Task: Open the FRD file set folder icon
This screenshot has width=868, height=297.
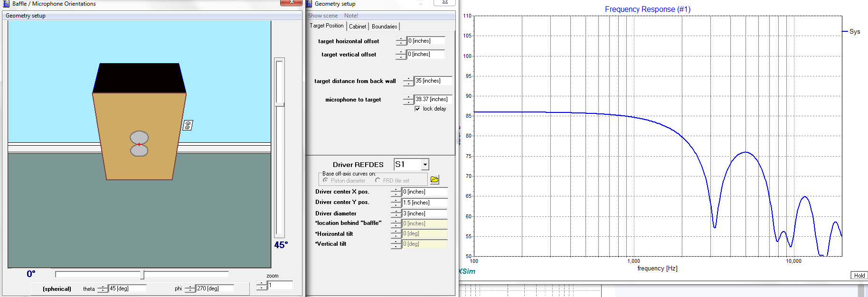Action: (x=434, y=179)
